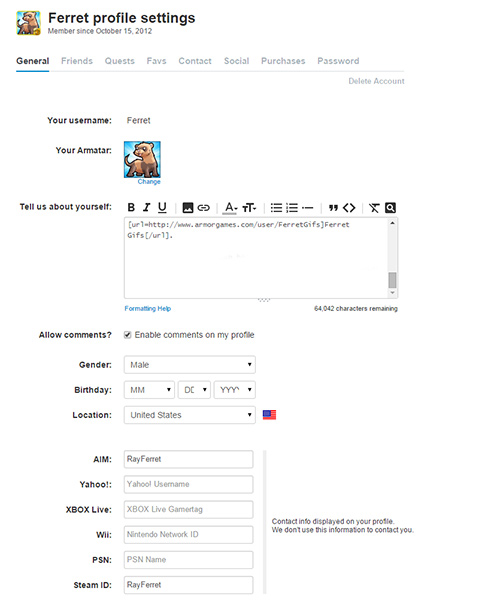500x603 pixels.
Task: Open the Password tab
Action: pos(338,61)
